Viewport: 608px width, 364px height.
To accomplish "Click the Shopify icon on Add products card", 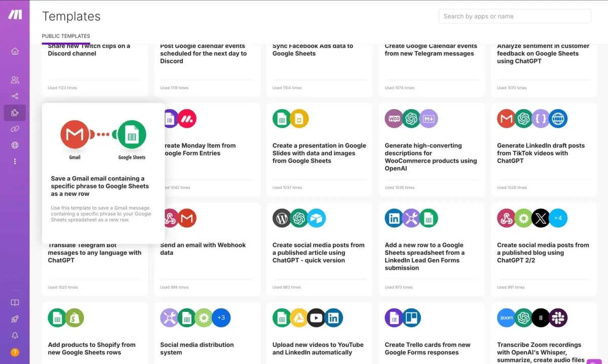I will (74, 318).
